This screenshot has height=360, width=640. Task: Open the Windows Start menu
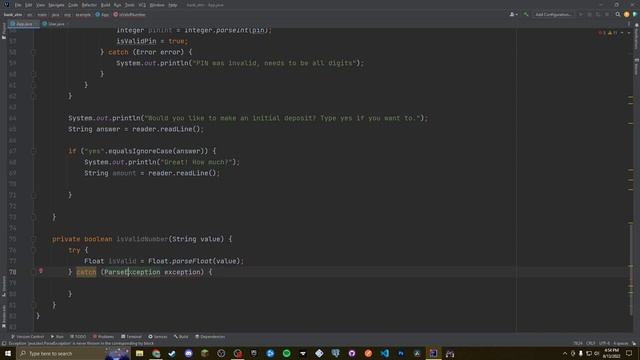[x=7, y=353]
